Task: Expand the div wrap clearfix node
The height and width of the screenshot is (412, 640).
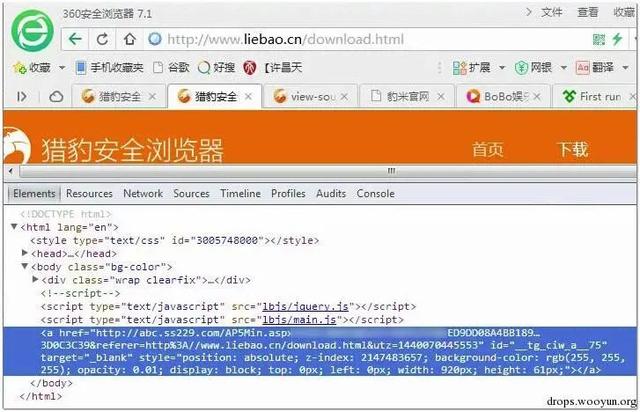Action: pos(35,280)
